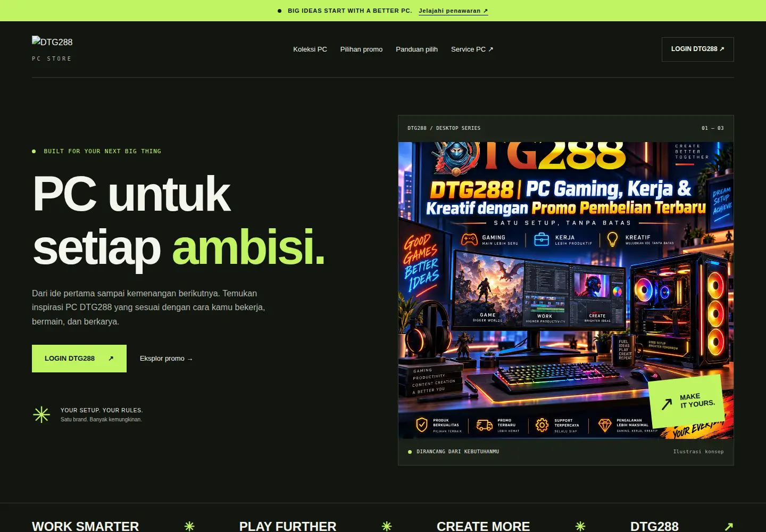766x532 pixels.
Task: Click the asterisk icon after CREATE MORE
Action: click(580, 526)
